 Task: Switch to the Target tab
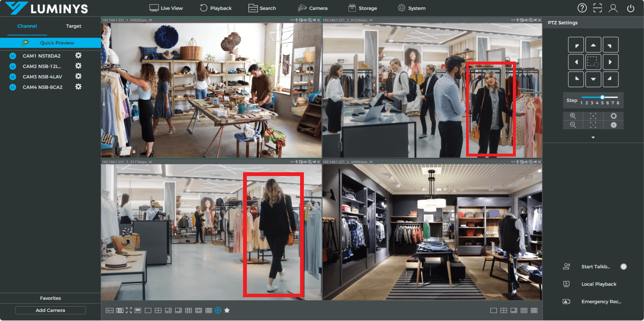pos(74,26)
